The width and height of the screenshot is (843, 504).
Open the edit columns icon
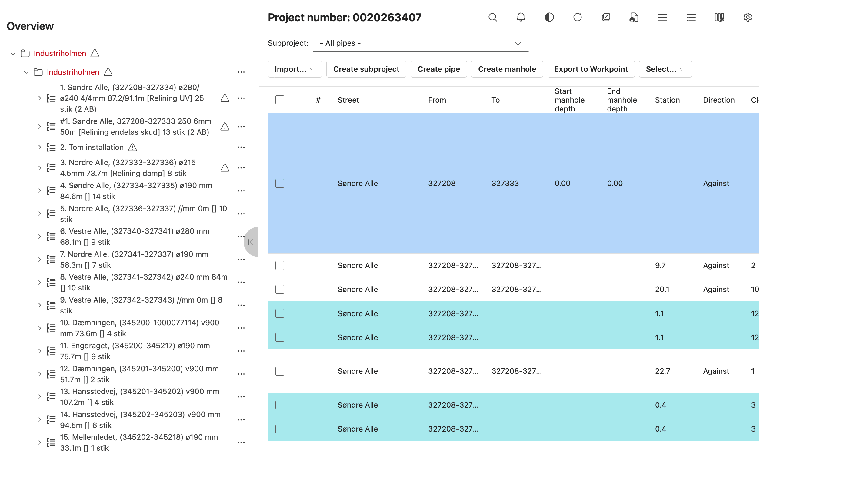point(719,17)
